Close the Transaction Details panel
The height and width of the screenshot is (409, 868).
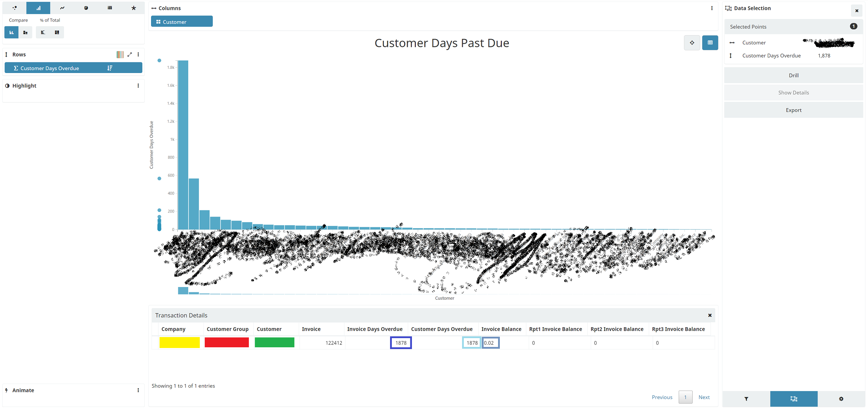(710, 315)
